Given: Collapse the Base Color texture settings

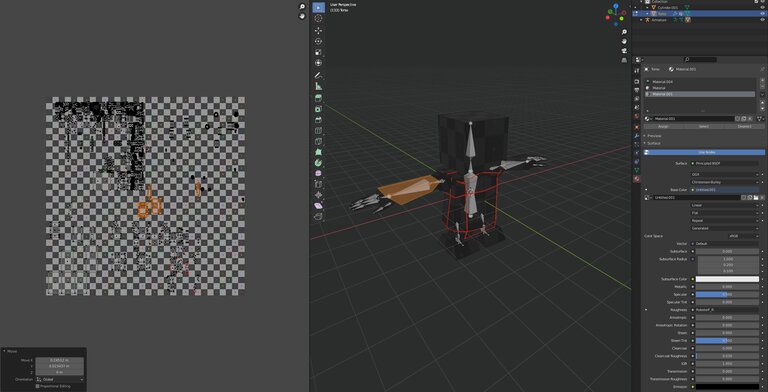Looking at the screenshot, I should tap(646, 190).
